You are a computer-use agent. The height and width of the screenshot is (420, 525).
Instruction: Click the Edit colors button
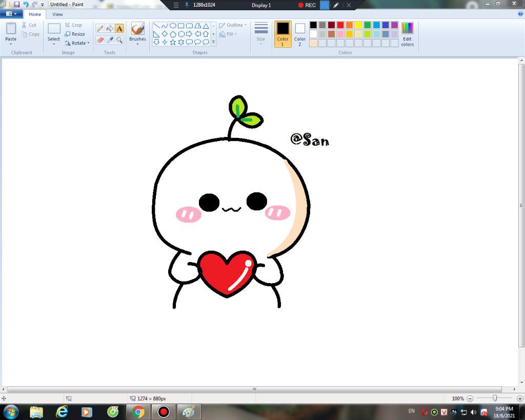[x=408, y=34]
